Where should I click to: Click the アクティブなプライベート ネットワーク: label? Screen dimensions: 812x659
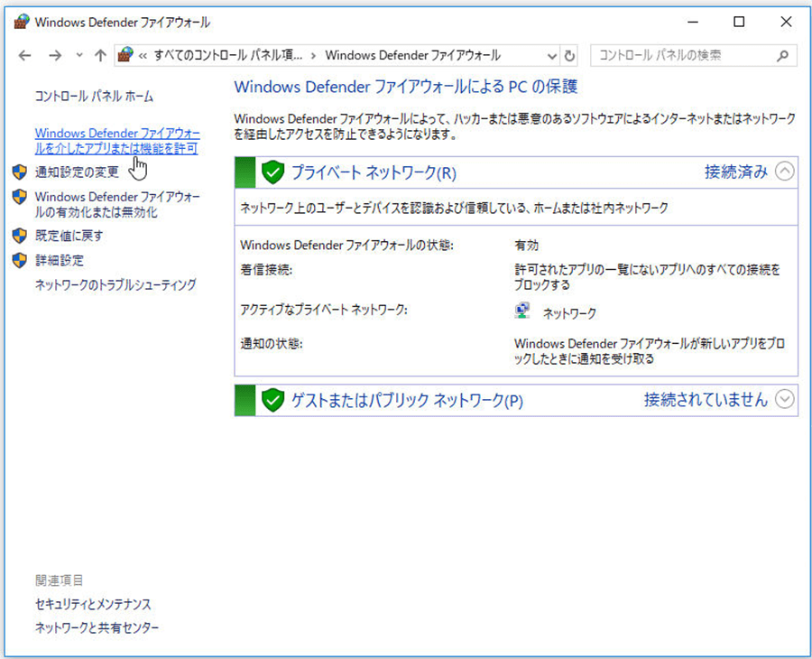[324, 310]
